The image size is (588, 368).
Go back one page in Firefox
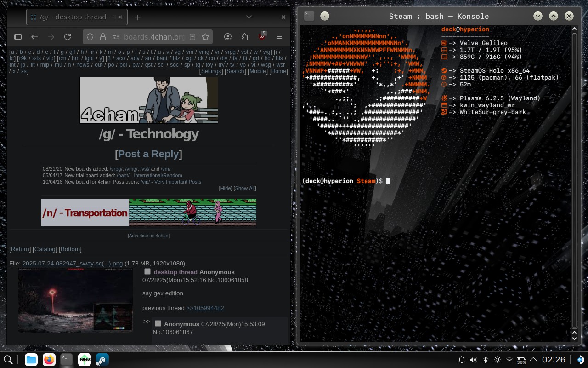(x=34, y=37)
